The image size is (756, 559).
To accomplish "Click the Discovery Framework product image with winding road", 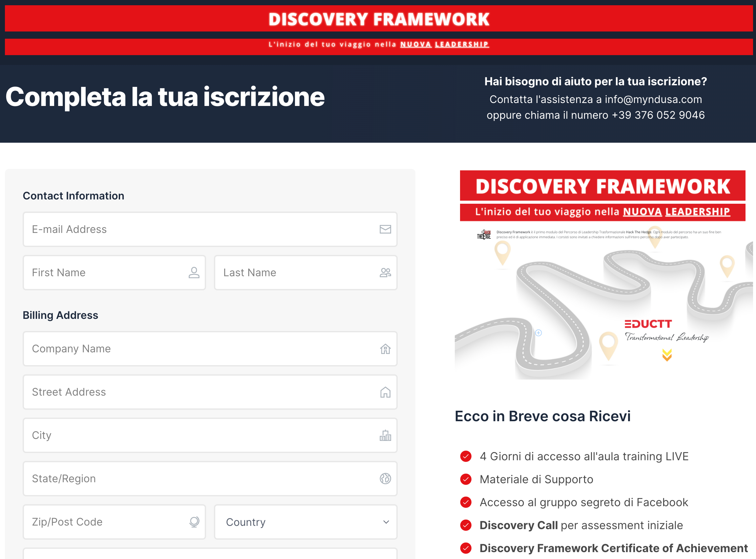I will click(x=604, y=275).
